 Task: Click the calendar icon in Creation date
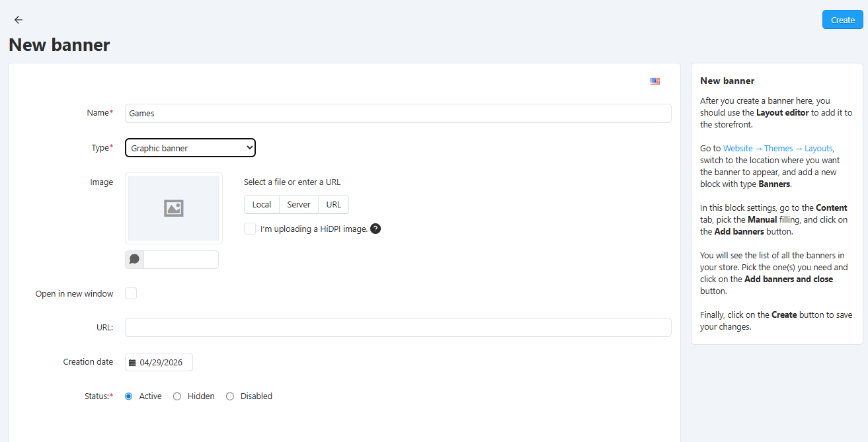(x=132, y=363)
